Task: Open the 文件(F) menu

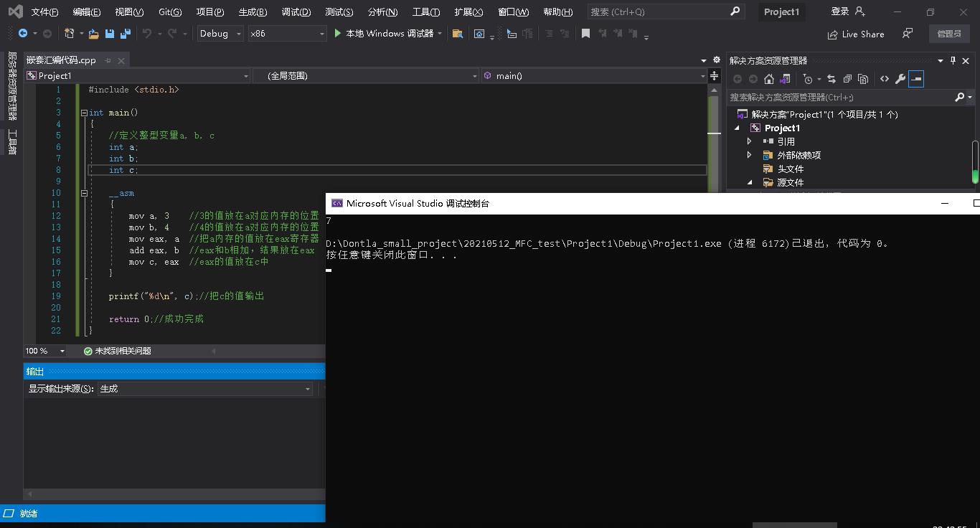Action: [45, 11]
